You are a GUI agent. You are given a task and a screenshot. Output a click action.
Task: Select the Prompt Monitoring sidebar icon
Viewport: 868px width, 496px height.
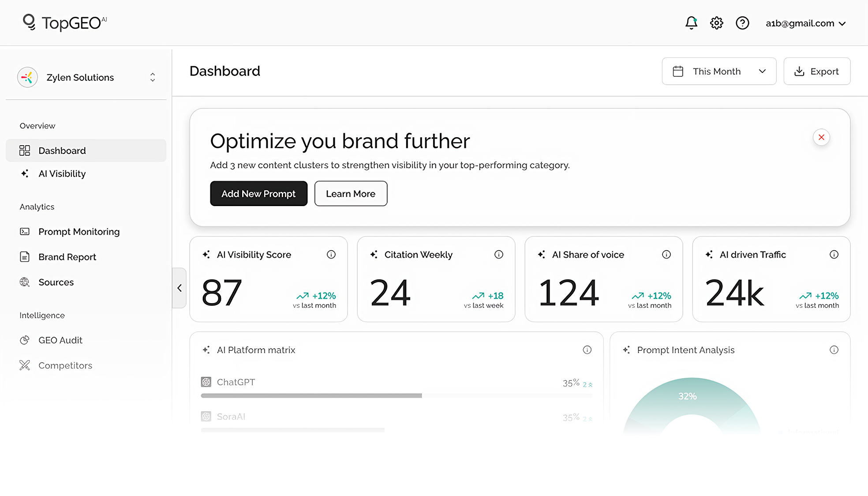point(25,231)
